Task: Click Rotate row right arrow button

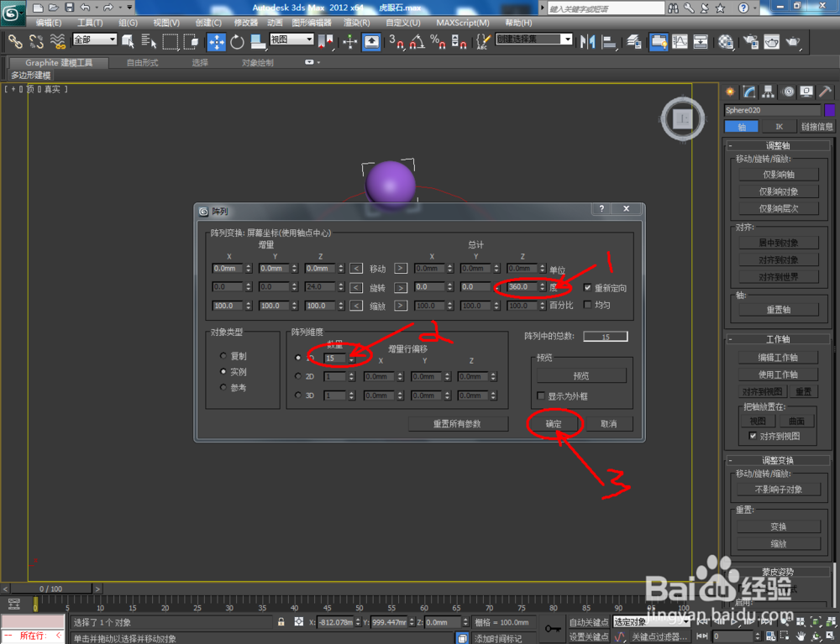Action: (x=401, y=287)
